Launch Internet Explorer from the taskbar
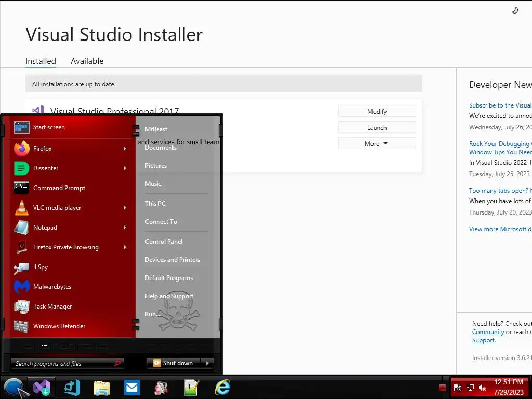The image size is (532, 399). click(x=222, y=388)
